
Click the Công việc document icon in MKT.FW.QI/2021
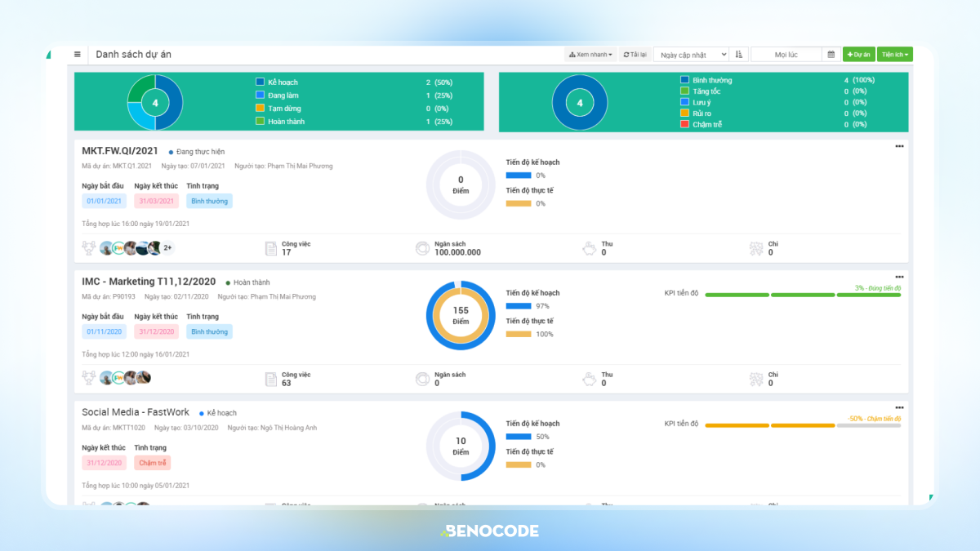271,248
